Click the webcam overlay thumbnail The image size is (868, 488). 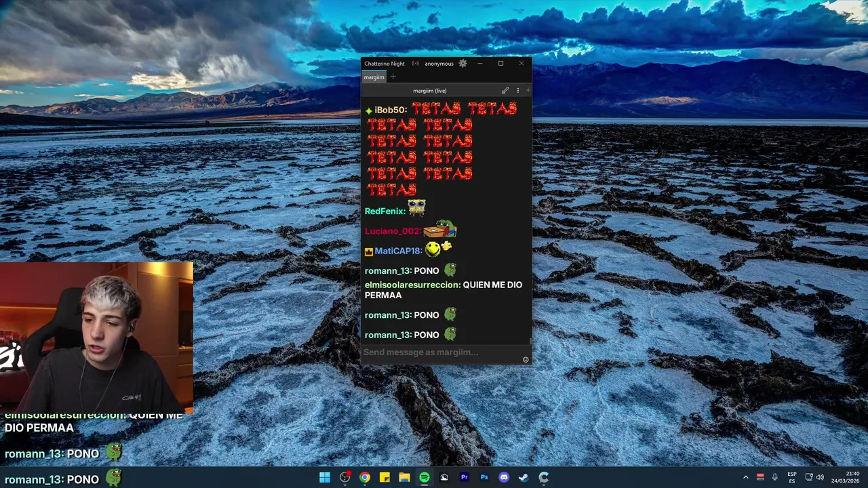(x=96, y=337)
